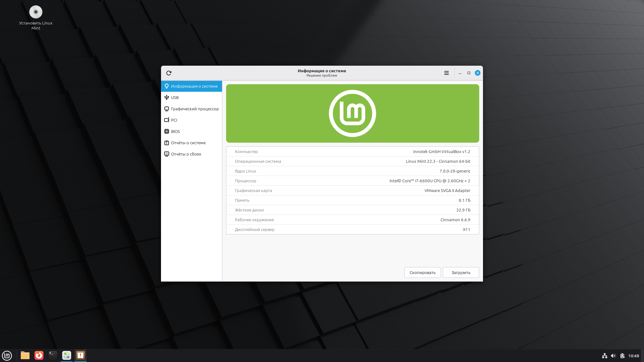Click the X11 display server value
Image resolution: width=644 pixels, height=362 pixels.
click(x=466, y=229)
